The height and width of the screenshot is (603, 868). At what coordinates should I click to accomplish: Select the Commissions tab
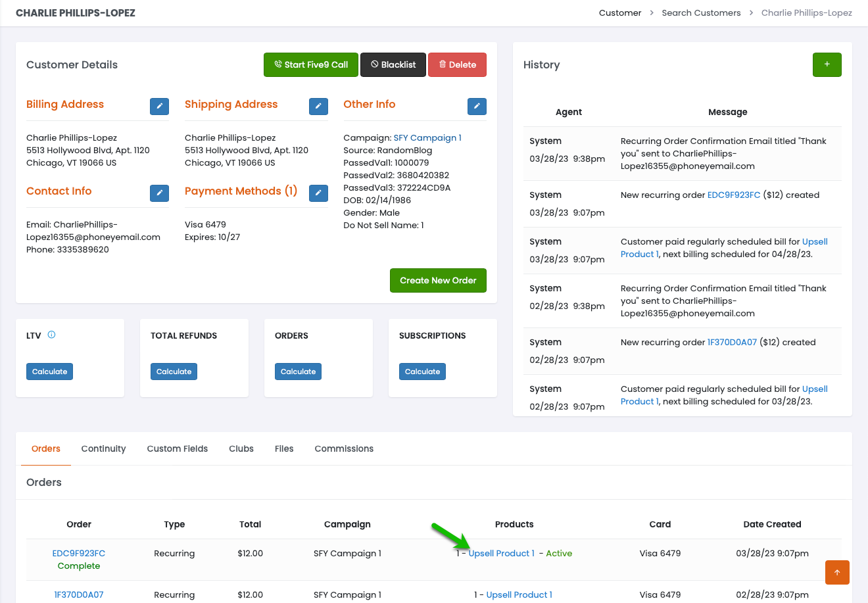pos(344,448)
